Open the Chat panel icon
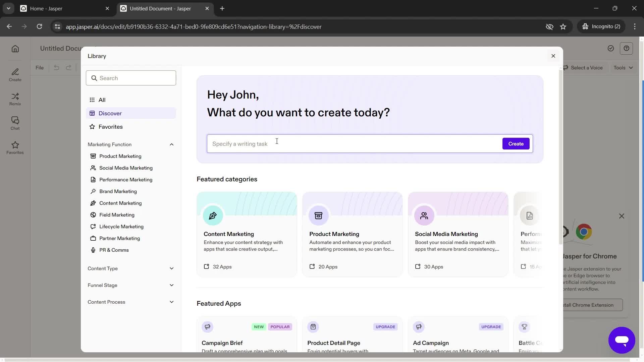This screenshot has height=362, width=644. (15, 123)
